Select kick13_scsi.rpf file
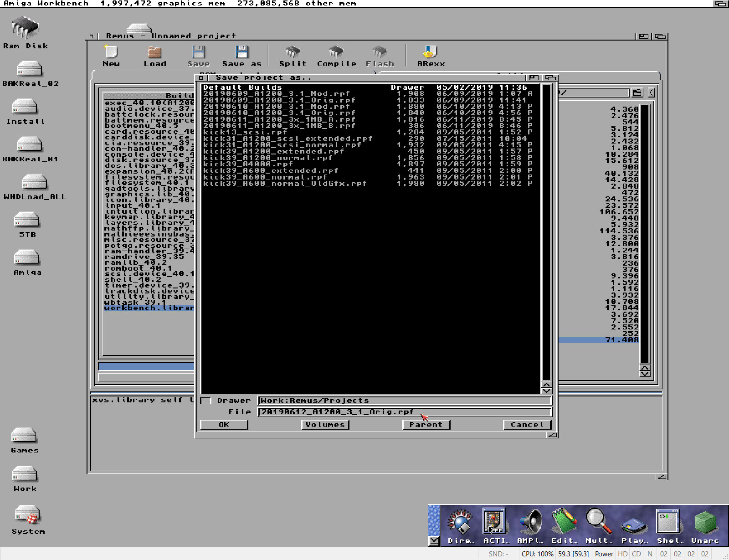729x560 pixels. point(370,132)
